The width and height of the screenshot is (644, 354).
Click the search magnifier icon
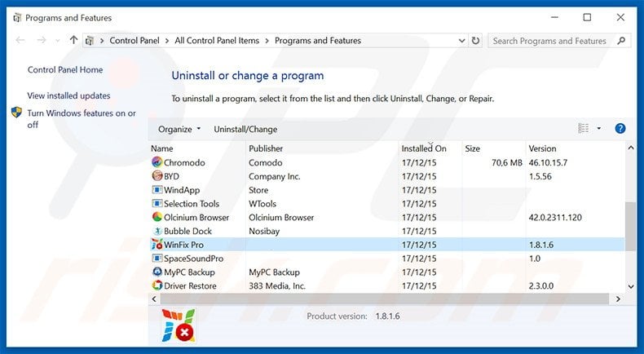click(x=621, y=41)
